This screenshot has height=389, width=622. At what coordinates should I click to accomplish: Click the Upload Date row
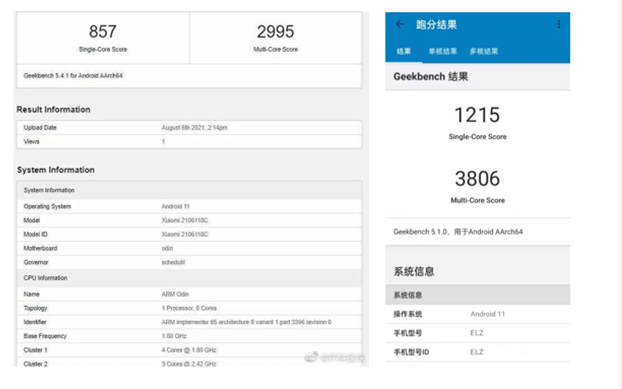pos(189,128)
